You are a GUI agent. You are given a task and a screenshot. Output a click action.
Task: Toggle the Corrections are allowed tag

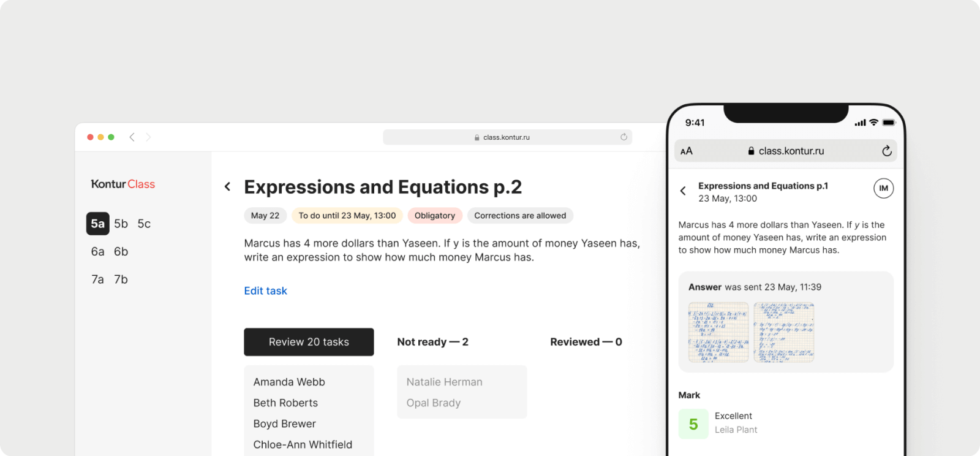pos(519,215)
